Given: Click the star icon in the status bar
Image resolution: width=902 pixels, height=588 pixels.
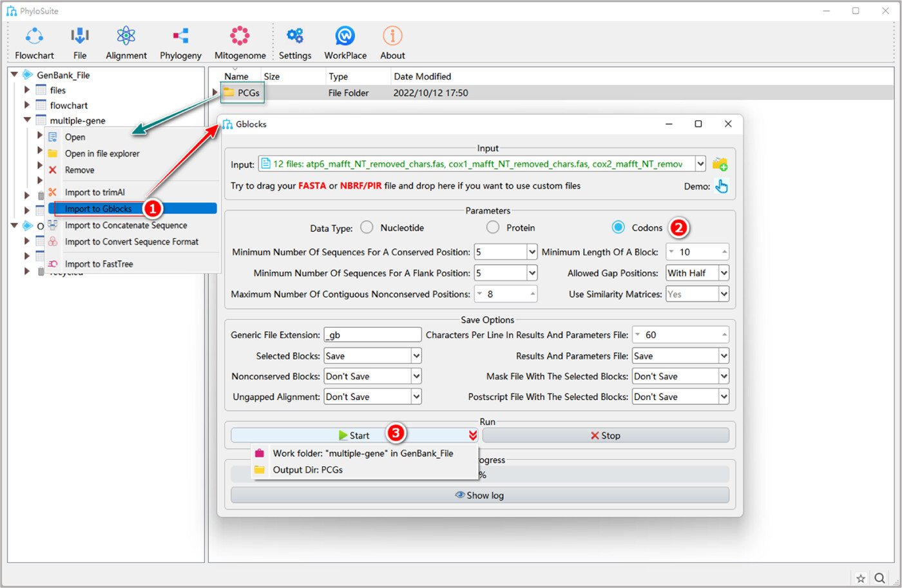Looking at the screenshot, I should click(861, 578).
